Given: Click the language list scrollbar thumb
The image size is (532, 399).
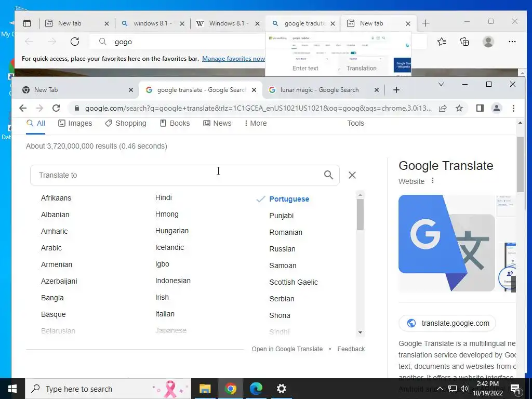Looking at the screenshot, I should pos(360,215).
